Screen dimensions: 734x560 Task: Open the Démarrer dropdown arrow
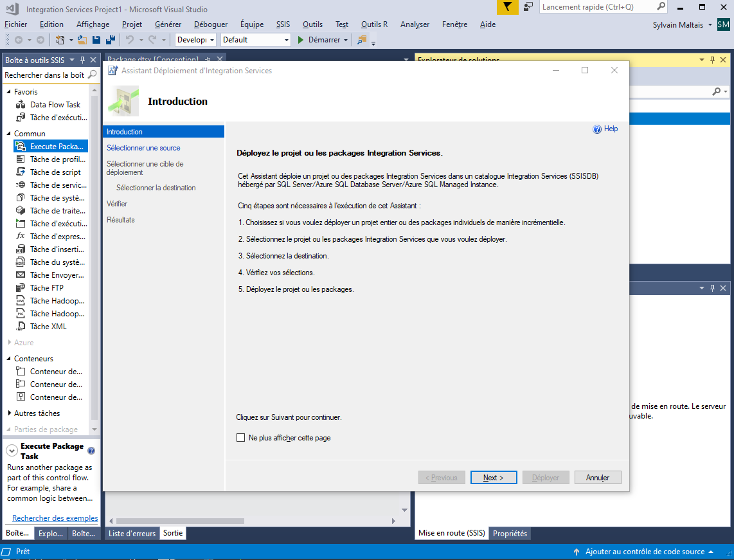346,41
